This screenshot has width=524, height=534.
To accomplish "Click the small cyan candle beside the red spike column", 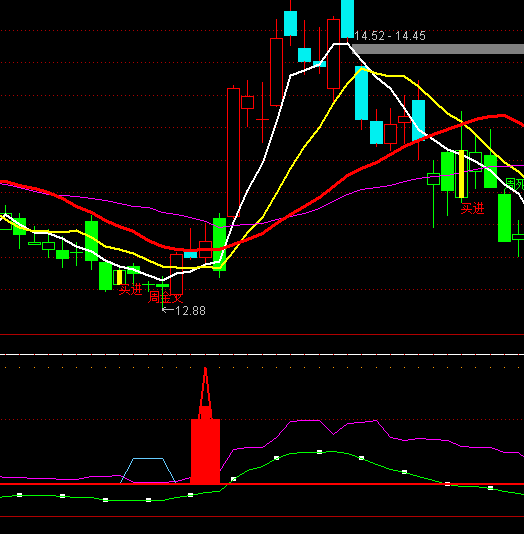I will [190, 255].
